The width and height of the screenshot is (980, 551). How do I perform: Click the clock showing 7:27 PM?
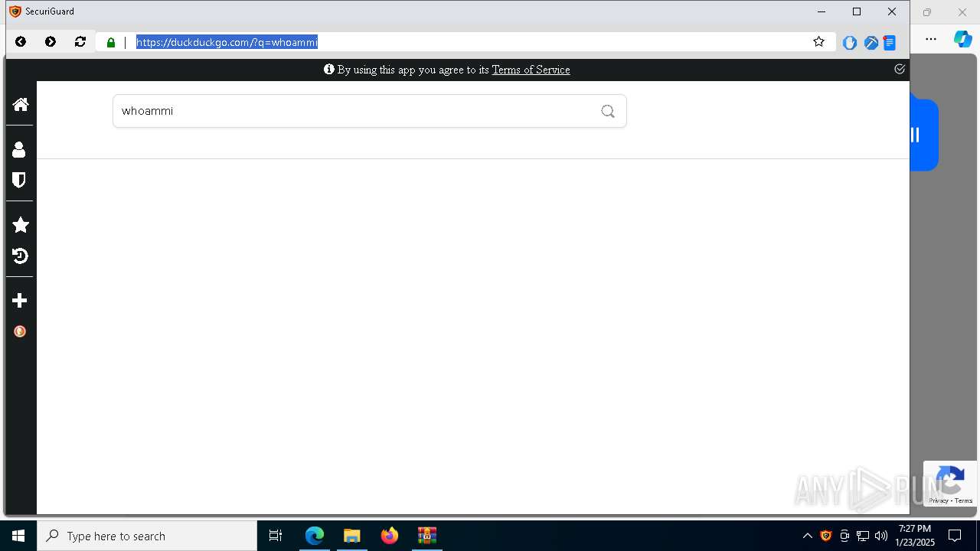click(x=915, y=536)
